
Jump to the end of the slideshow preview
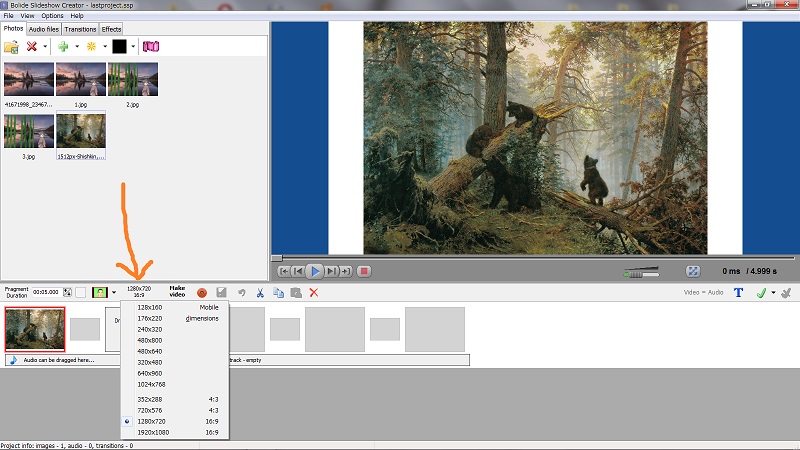(x=345, y=271)
